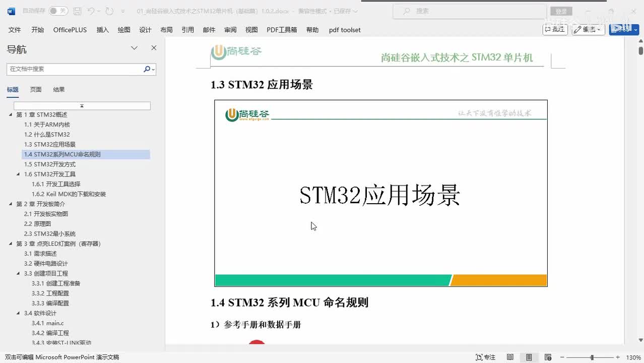
Task: Collapse 第 1 章 STM32概述 heading
Action: 11,115
